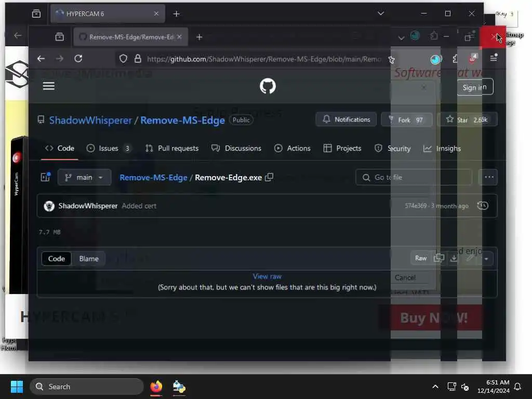Viewport: 532px width, 399px height.
Task: Open the main branch dropdown
Action: (x=84, y=177)
